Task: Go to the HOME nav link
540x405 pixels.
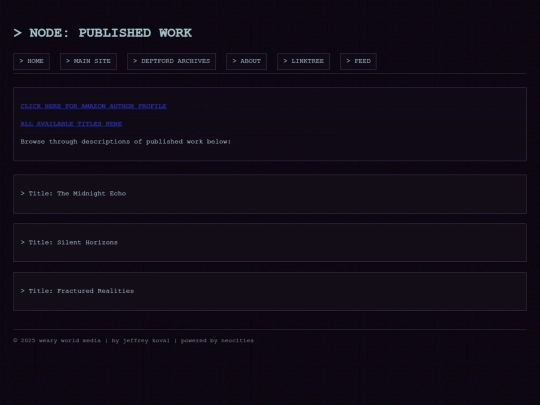Action: (x=31, y=61)
